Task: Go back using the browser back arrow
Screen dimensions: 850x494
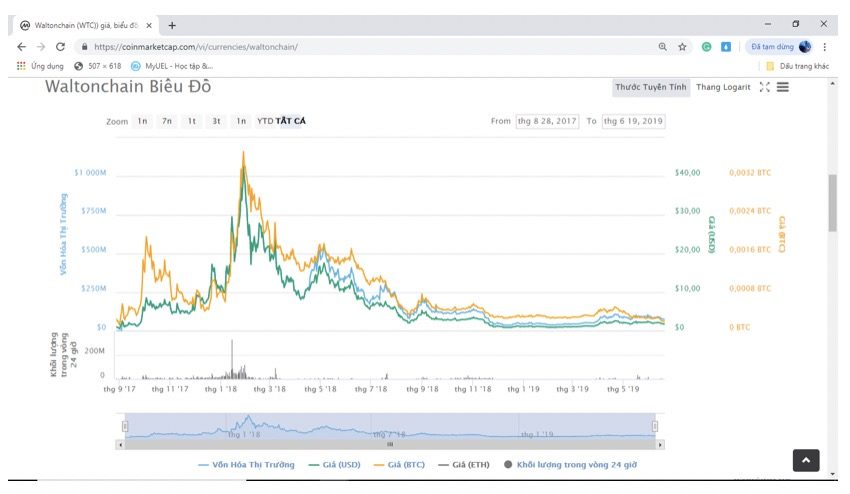Action: (x=22, y=47)
